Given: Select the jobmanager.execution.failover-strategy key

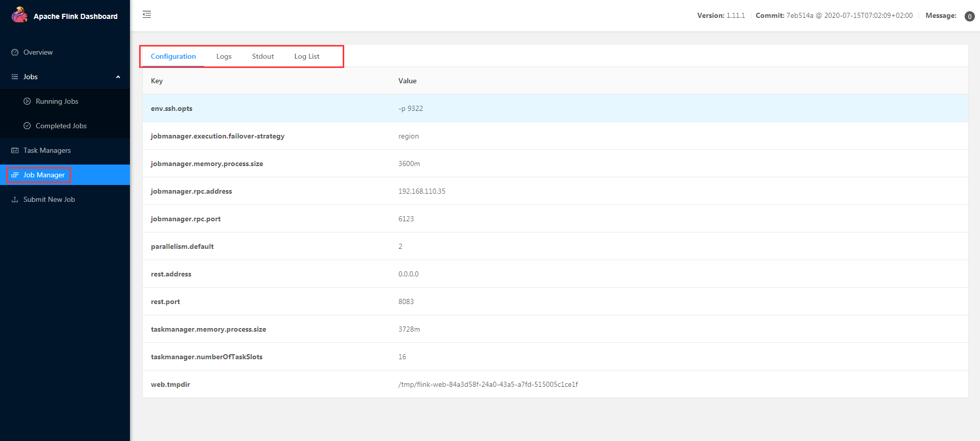Looking at the screenshot, I should 217,136.
